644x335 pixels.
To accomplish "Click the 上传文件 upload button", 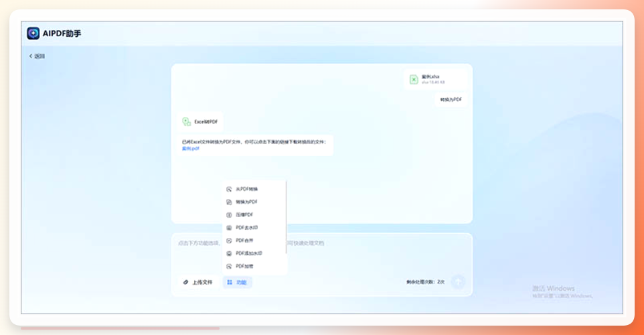I will pos(198,282).
